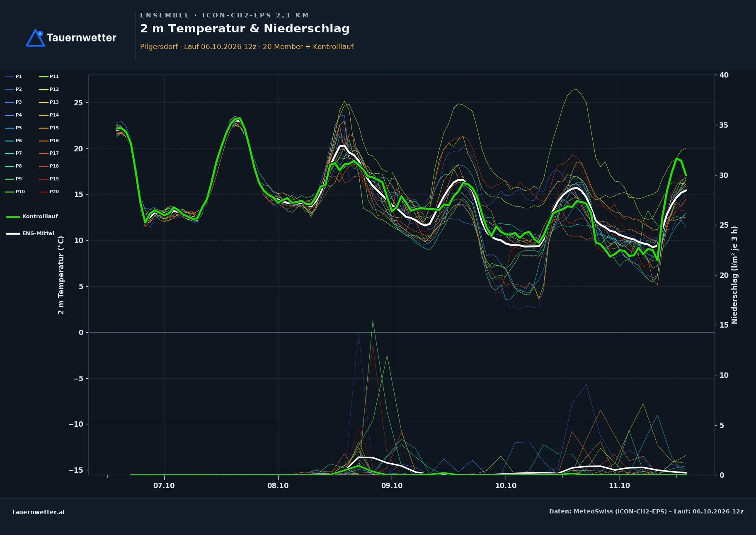Click the ICON-CH2-EPS ensemble header text
The image size is (756, 535).
pos(224,15)
